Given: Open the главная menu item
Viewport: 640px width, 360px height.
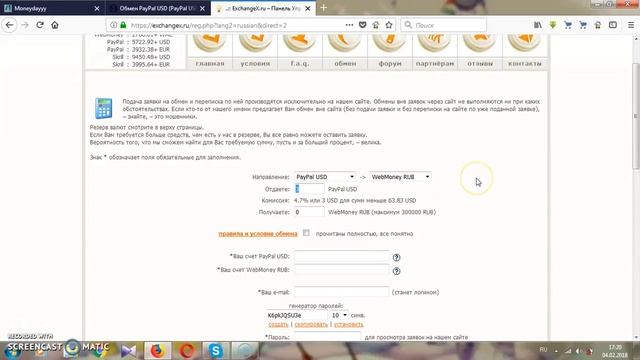Looking at the screenshot, I should coord(210,64).
